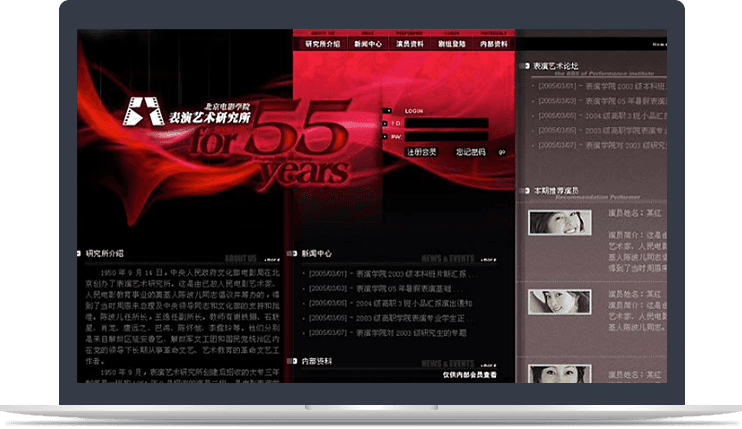
Task: Open the 内部资料 navigation tab
Action: tap(494, 44)
